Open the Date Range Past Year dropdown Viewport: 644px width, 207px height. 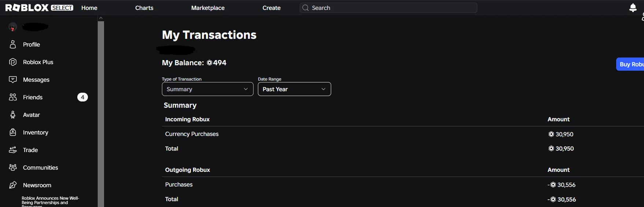point(295,89)
